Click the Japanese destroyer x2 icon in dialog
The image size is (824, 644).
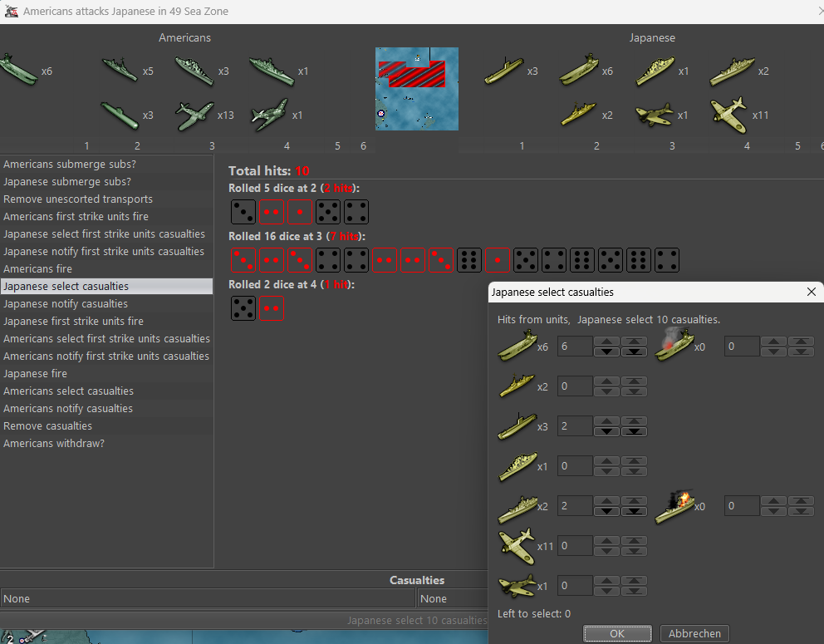(517, 386)
